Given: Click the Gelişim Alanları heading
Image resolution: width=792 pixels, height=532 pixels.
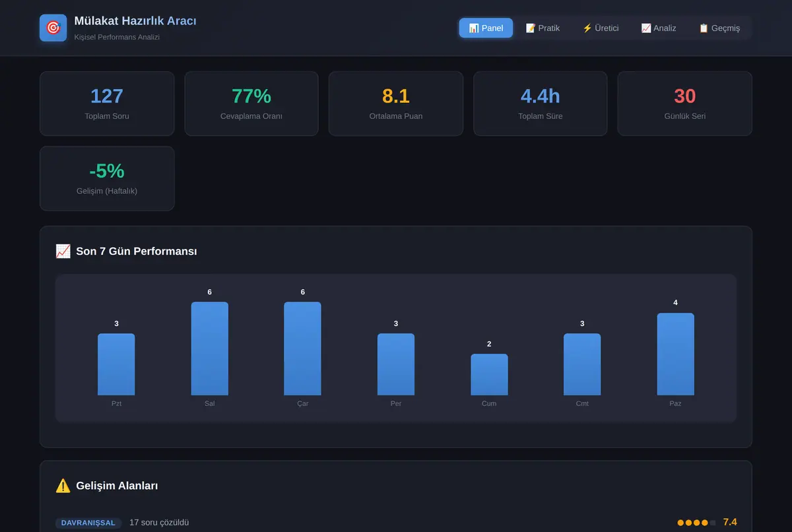Looking at the screenshot, I should pos(117,486).
